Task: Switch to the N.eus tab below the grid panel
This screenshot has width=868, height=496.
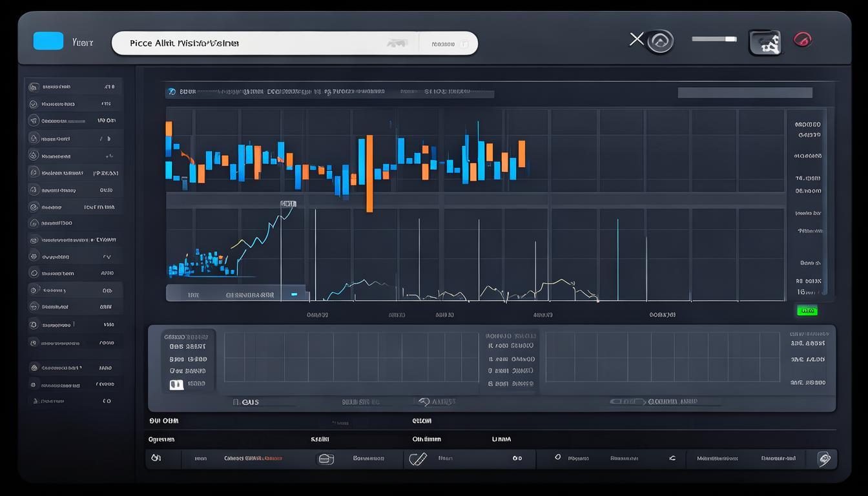Action: point(245,402)
